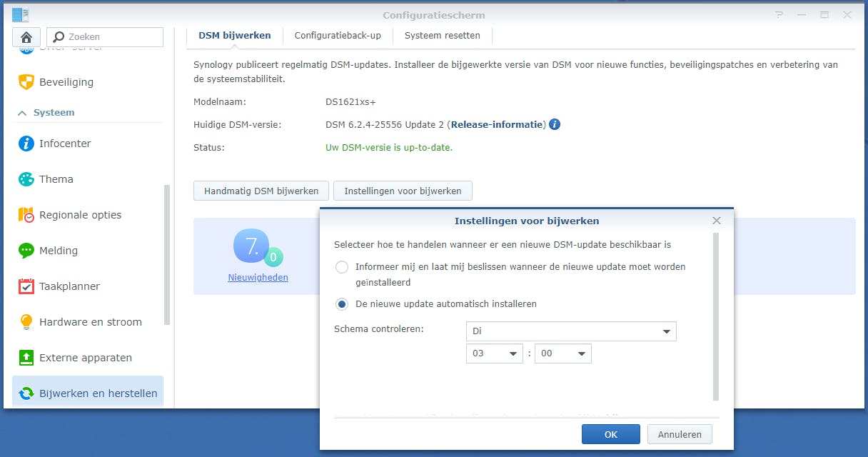Image resolution: width=868 pixels, height=457 pixels.
Task: Select 'De nieuwe update automatisch installeren' option
Action: click(342, 304)
